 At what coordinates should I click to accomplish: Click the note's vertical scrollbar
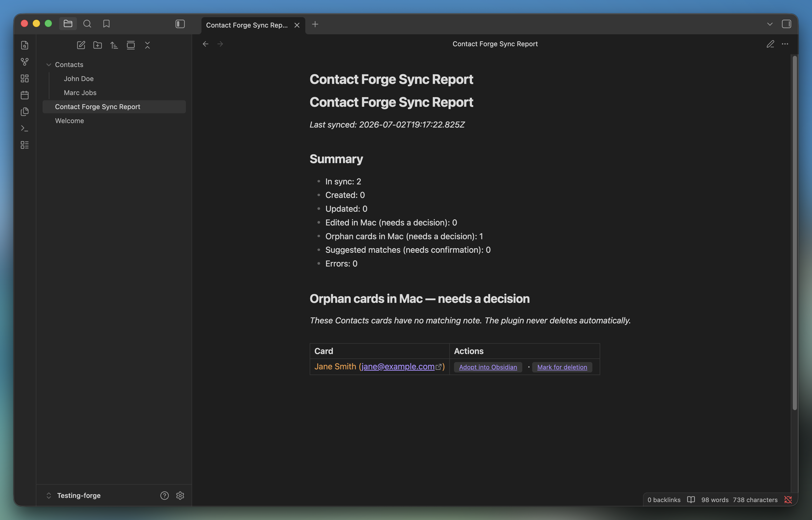click(x=795, y=233)
